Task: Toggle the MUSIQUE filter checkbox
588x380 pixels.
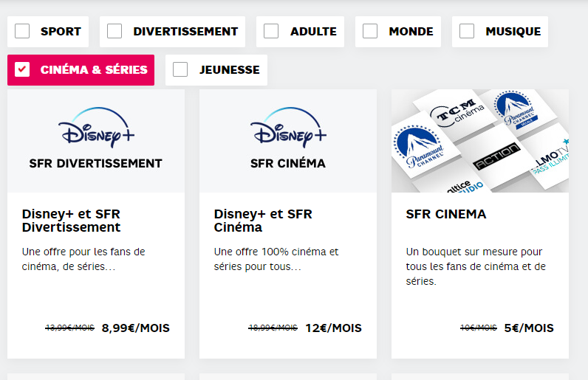Action: [x=467, y=31]
